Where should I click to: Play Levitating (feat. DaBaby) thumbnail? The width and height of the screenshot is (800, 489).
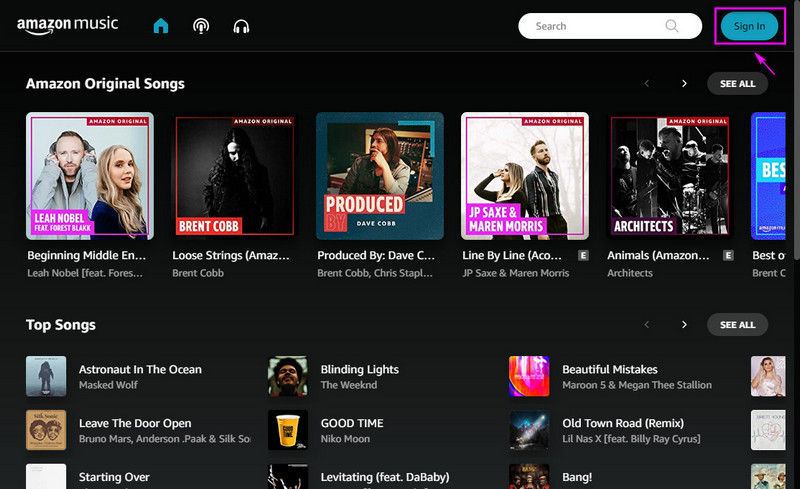288,476
